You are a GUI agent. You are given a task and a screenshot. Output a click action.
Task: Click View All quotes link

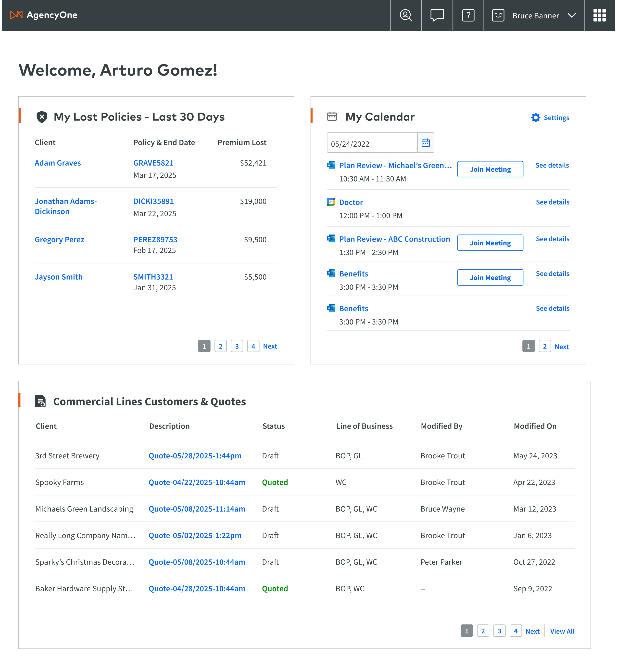pyautogui.click(x=562, y=631)
